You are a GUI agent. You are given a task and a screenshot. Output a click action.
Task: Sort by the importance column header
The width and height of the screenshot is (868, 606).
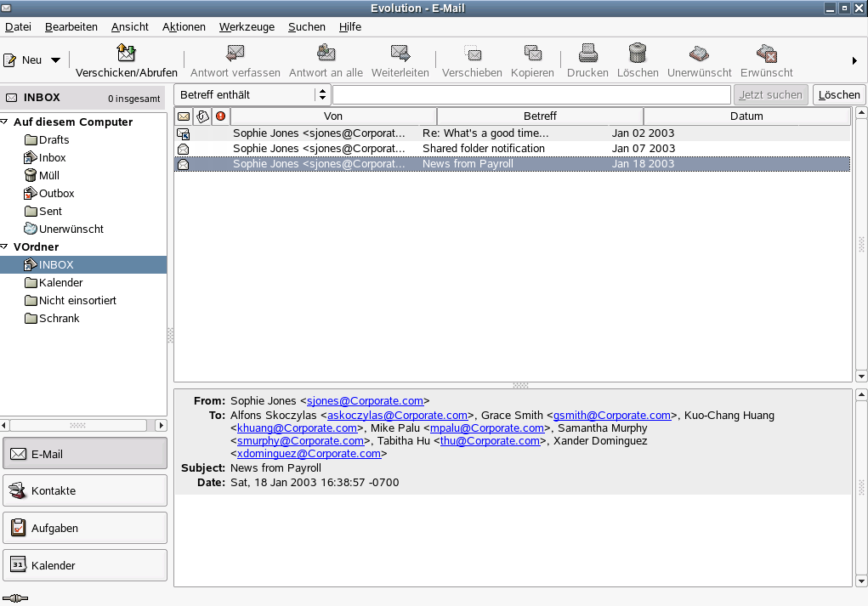219,116
